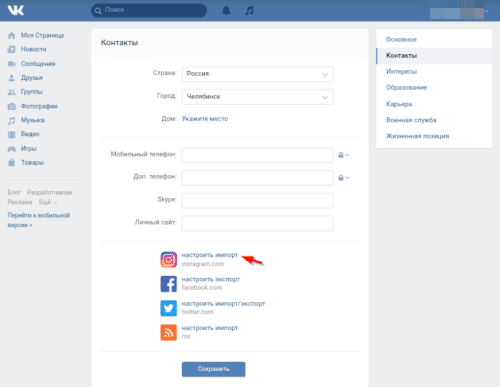This screenshot has height=387, width=500.
Task: Click the friends person icon
Action: (x=12, y=78)
